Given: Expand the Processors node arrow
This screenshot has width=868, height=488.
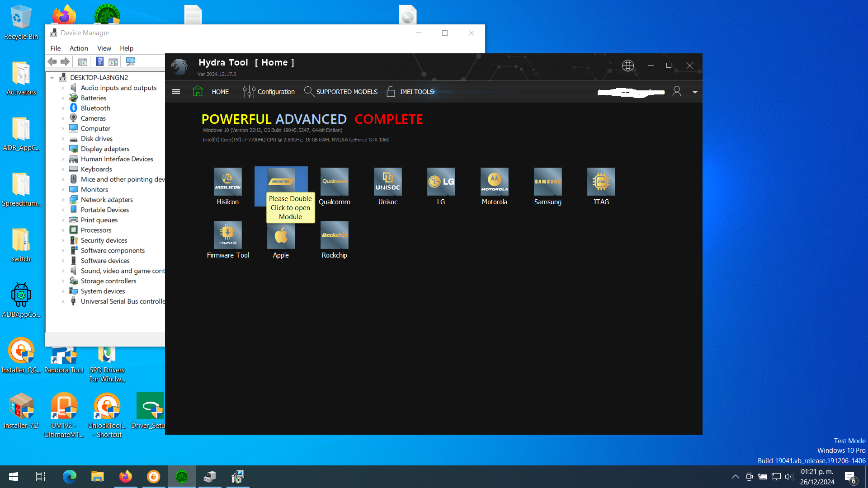Looking at the screenshot, I should [63, 230].
